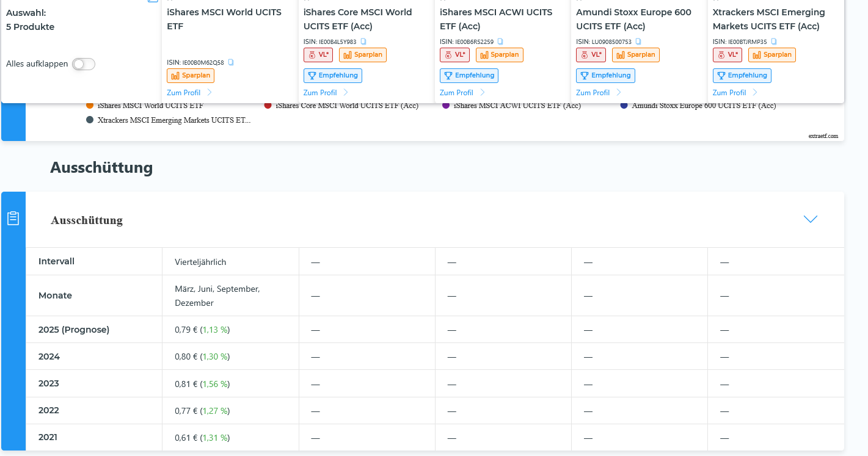
Task: Open Zum Profil for iShares MSCI ACWI
Action: [456, 93]
